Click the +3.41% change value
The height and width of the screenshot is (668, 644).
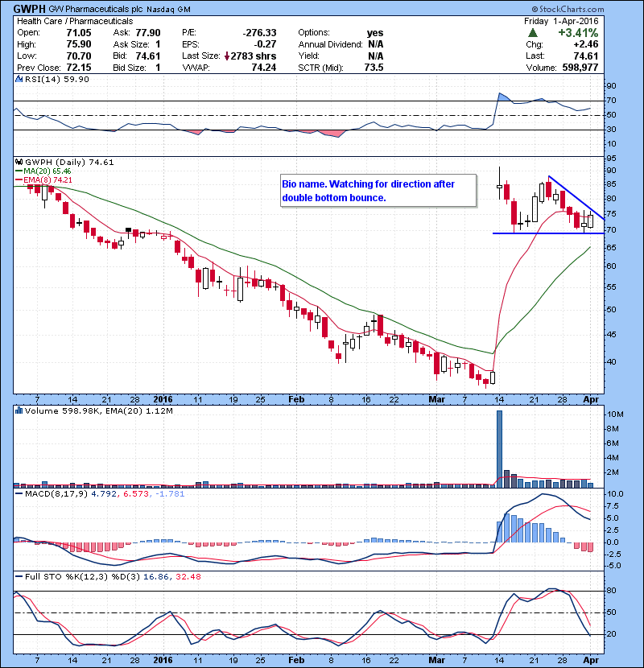(x=578, y=33)
